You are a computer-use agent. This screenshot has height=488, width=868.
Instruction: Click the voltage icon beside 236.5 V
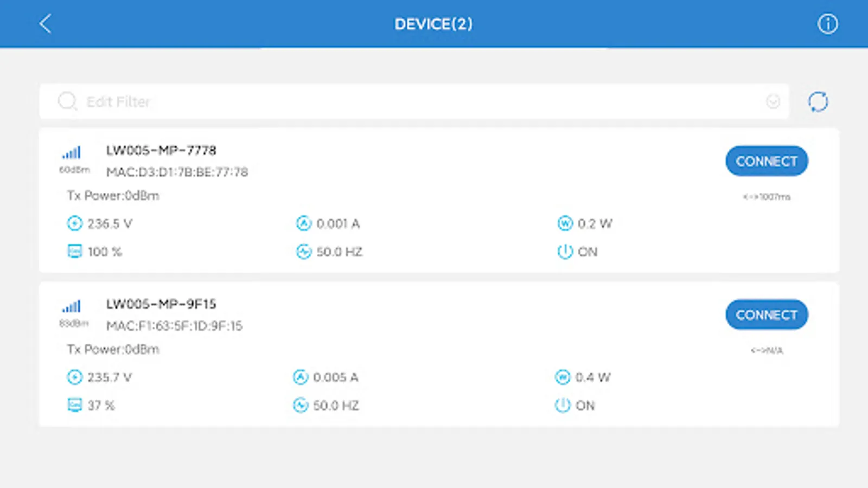(74, 223)
